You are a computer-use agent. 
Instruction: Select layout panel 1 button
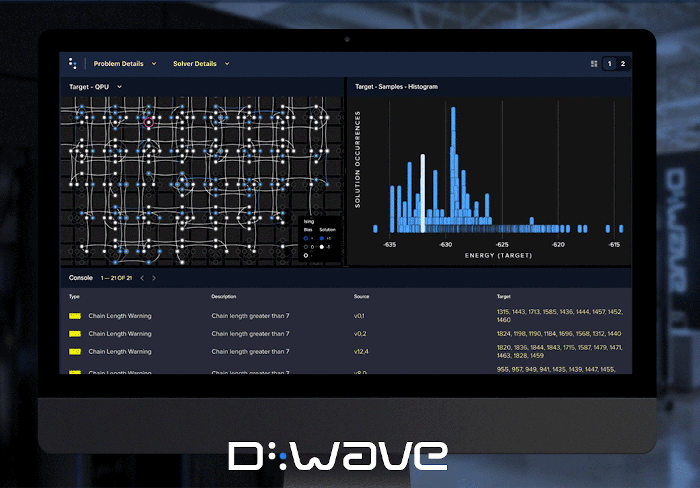point(609,64)
